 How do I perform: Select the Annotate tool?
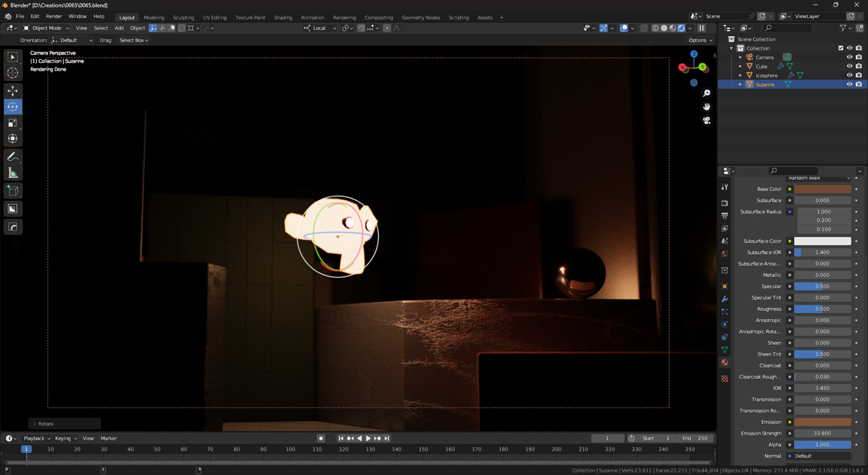[13, 157]
